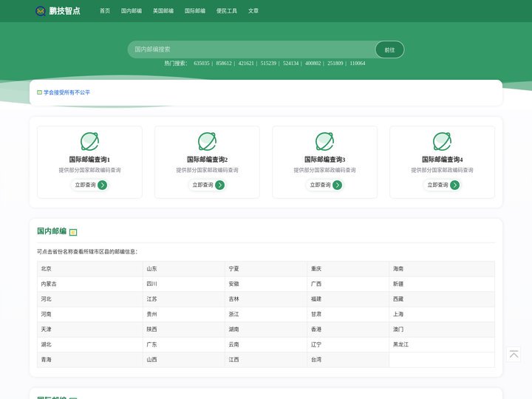
Task: Open 河南 postcode list
Action: click(x=46, y=314)
